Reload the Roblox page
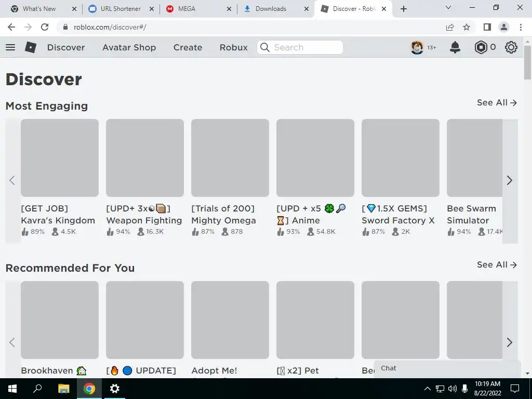Viewport: 532px width, 399px height. pos(45,27)
